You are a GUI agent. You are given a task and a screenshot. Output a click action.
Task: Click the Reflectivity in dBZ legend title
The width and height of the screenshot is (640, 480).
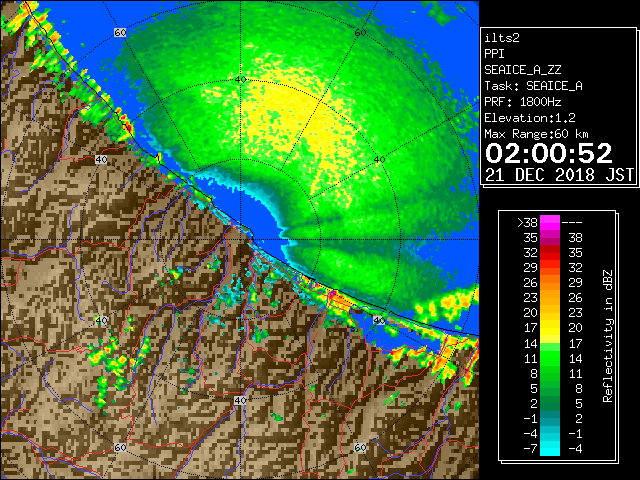(x=608, y=336)
